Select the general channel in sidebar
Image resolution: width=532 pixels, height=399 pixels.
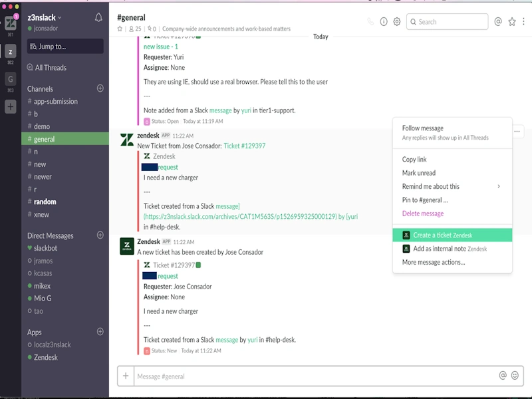[65, 139]
